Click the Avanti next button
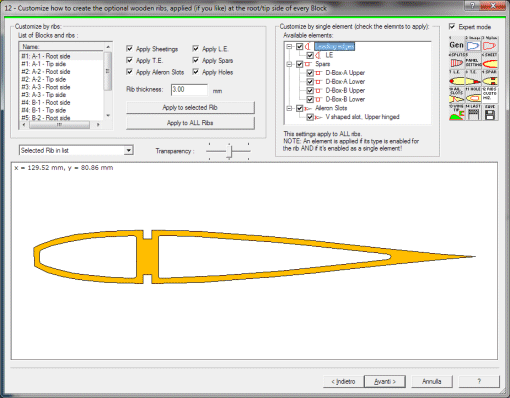The width and height of the screenshot is (510, 398). click(x=385, y=381)
